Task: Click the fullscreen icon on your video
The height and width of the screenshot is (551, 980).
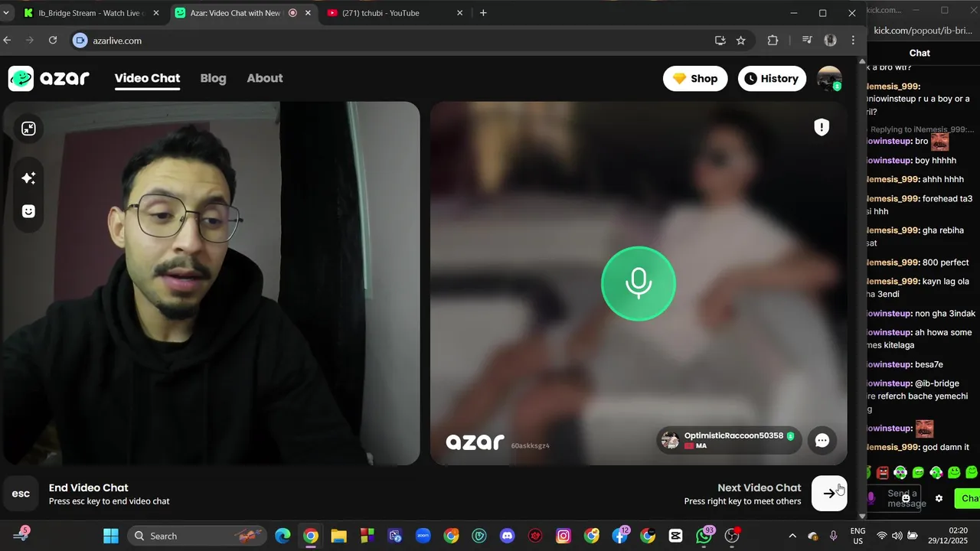Action: coord(28,129)
